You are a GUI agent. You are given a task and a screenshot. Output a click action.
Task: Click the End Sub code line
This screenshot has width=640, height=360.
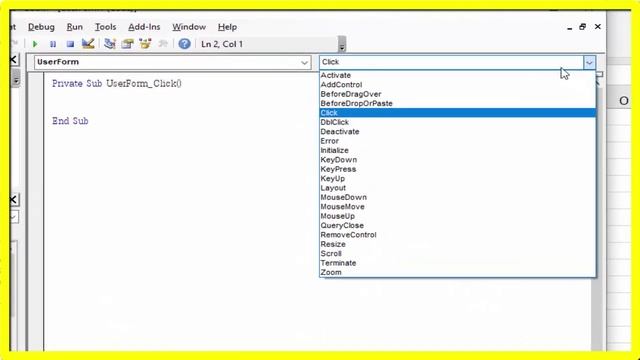(70, 121)
